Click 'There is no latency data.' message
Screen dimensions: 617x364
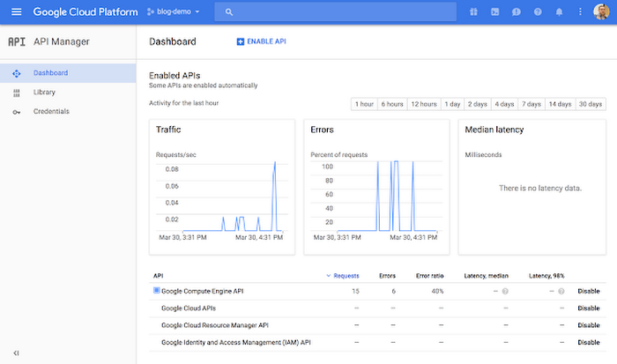540,188
